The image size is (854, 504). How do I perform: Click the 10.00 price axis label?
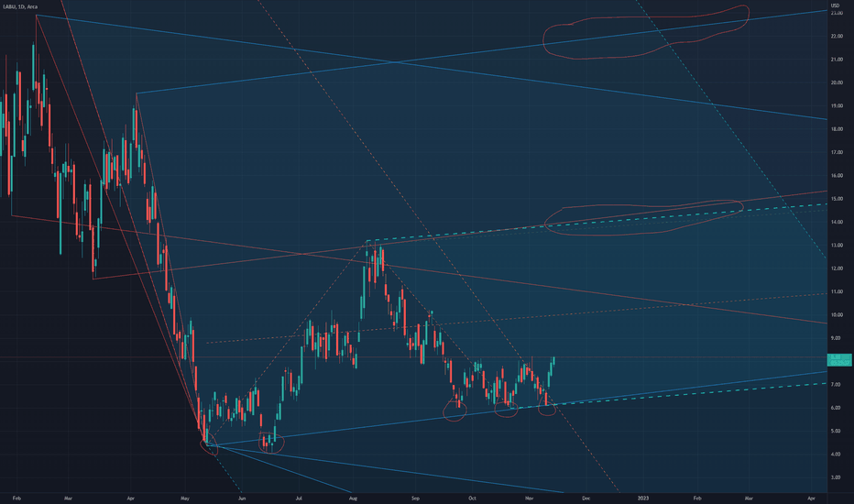(837, 315)
